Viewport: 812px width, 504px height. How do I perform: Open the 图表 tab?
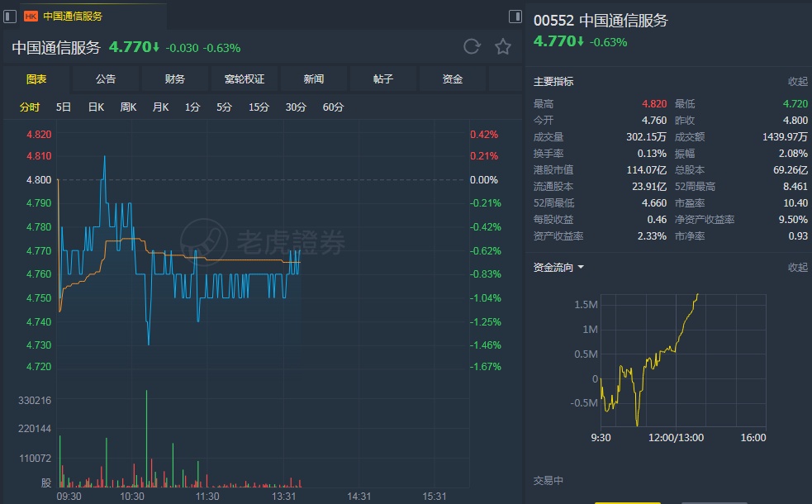click(36, 79)
